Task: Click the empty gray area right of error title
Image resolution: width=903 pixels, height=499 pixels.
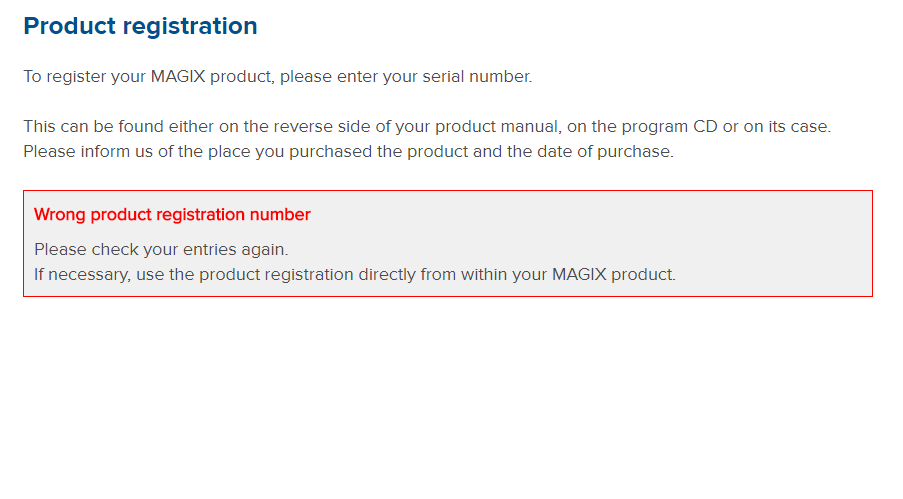Action: pyautogui.click(x=587, y=214)
